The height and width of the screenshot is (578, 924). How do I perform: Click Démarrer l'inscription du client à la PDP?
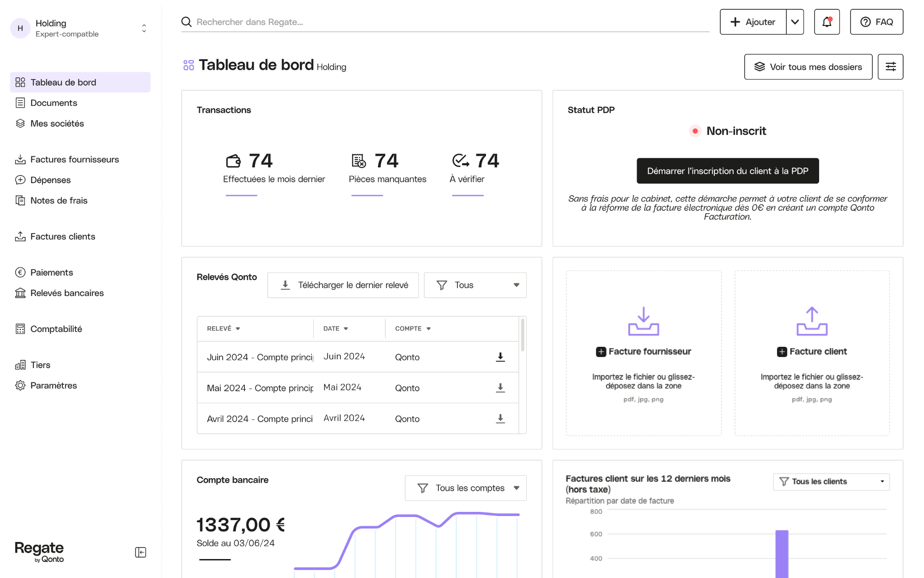tap(728, 171)
